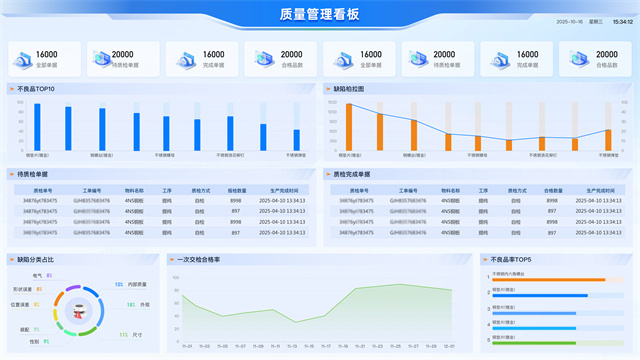Click 物料名称 header in the 质检完成单据 table
Viewport: 640px width, 360px height.
[x=450, y=191]
